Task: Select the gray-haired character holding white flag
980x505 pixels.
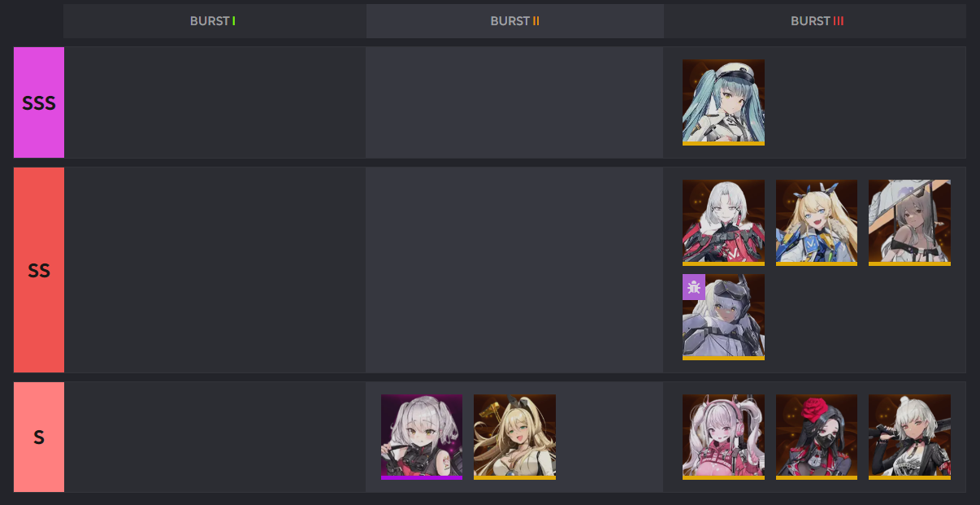Action: 909,223
